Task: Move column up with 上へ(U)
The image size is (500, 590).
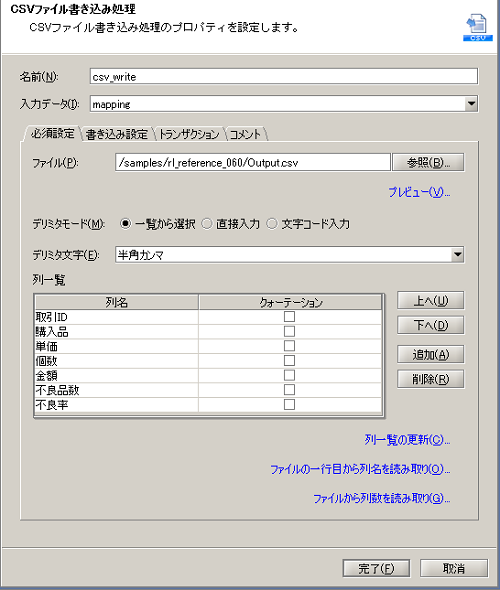Action: [430, 301]
